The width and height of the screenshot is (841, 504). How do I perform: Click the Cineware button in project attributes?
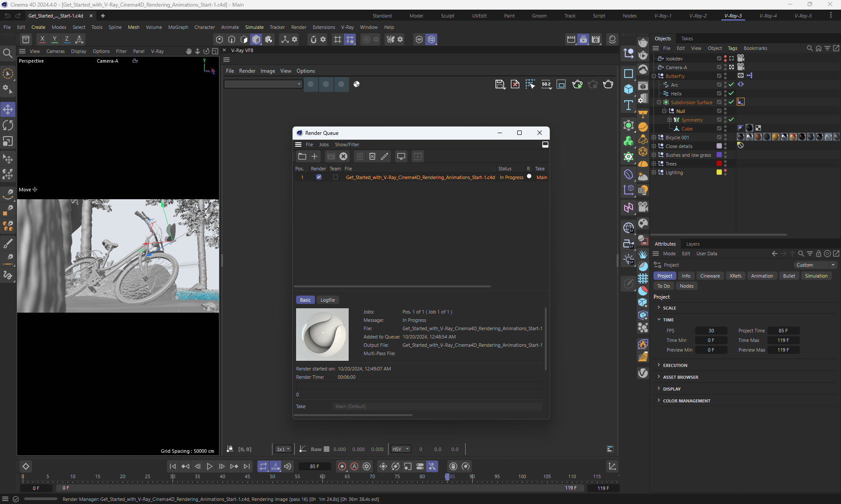(x=710, y=276)
